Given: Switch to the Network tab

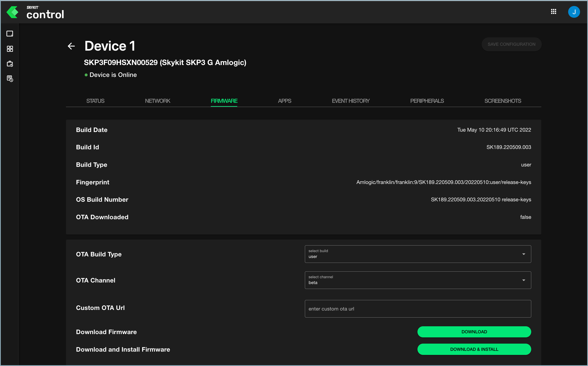Looking at the screenshot, I should pyautogui.click(x=157, y=101).
